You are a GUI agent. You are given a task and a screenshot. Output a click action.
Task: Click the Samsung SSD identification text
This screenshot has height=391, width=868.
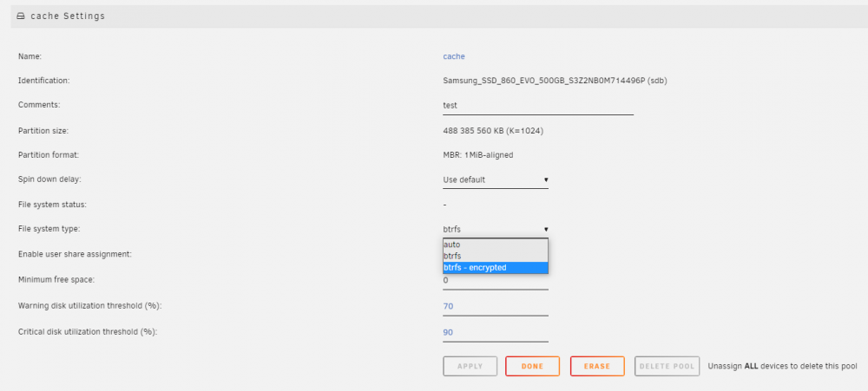click(555, 81)
